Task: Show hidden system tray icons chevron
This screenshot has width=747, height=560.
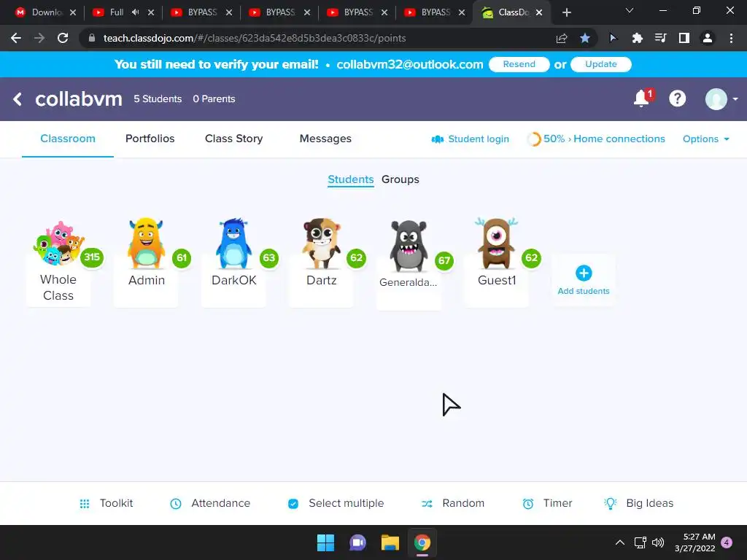Action: (x=620, y=542)
